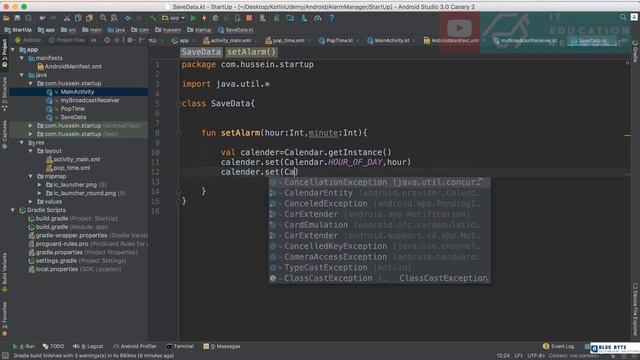Select AndroidManifest.xml in project tree
640x360 pixels.
pos(73,67)
